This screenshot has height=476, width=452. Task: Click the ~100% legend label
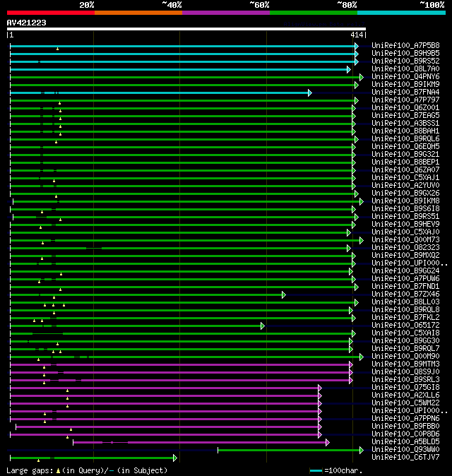click(x=432, y=5)
